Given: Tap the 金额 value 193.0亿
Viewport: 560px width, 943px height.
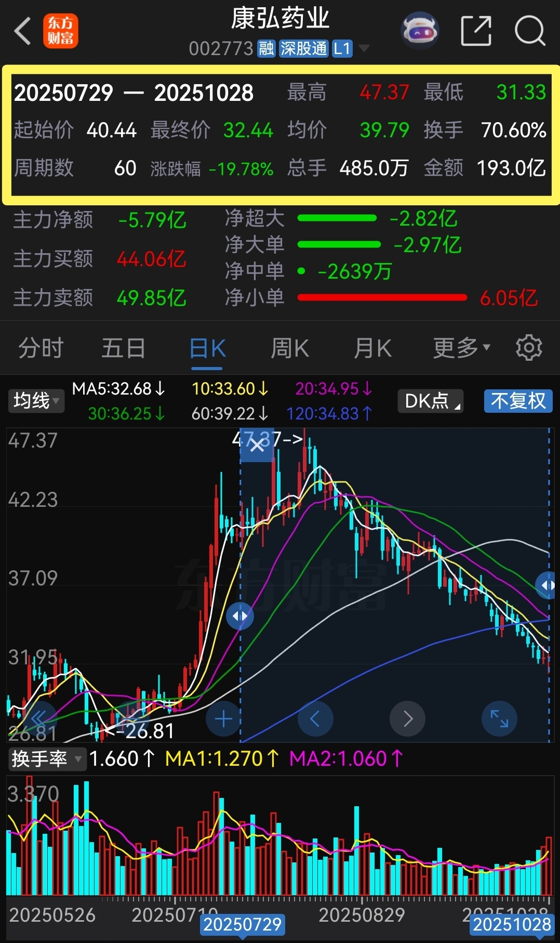Looking at the screenshot, I should (x=512, y=168).
